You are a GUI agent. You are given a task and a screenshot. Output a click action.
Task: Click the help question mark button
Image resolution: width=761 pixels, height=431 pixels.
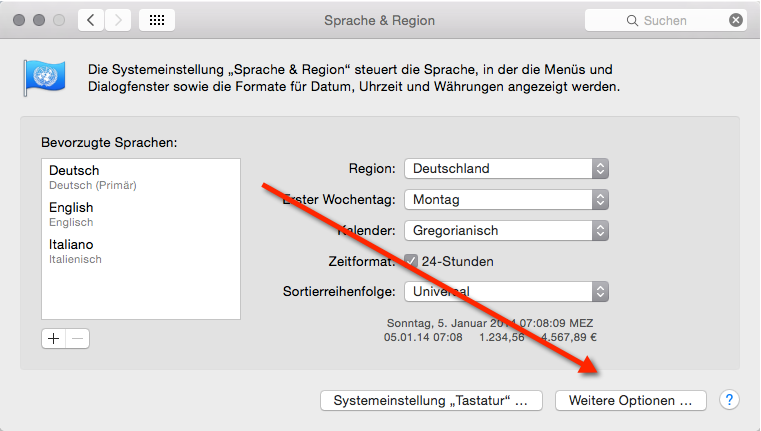(x=729, y=400)
